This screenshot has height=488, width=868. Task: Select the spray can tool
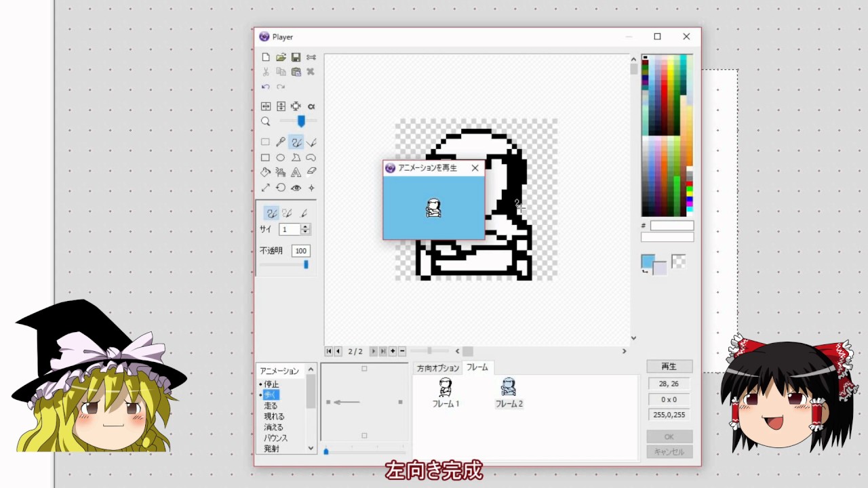click(x=281, y=172)
